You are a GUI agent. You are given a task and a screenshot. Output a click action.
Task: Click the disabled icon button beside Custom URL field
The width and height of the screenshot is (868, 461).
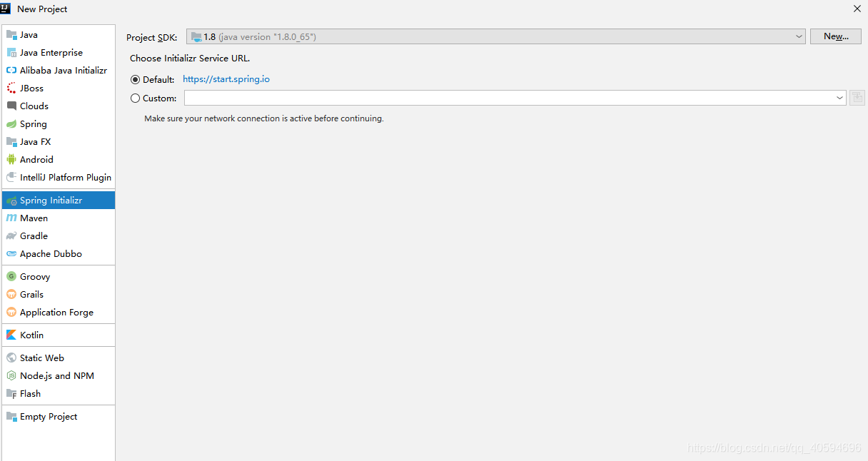[857, 98]
